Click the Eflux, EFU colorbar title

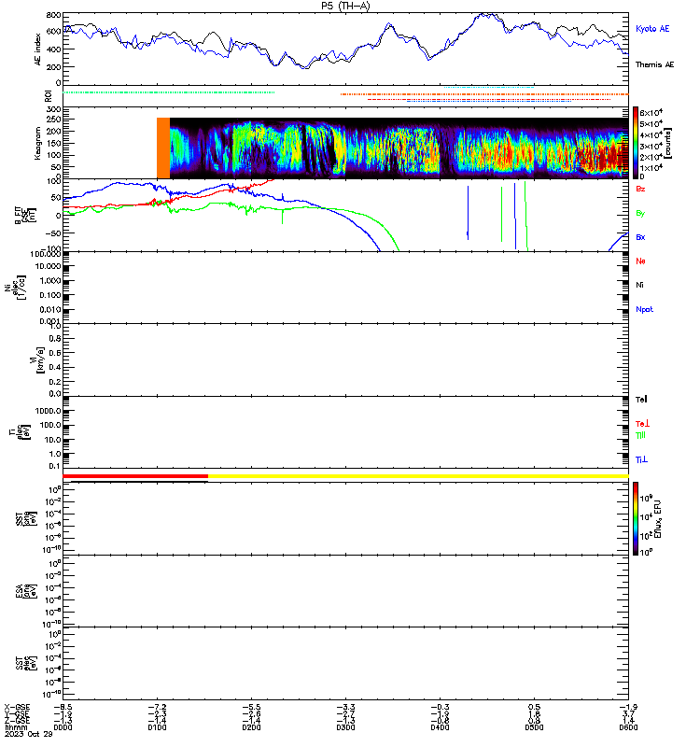coord(658,519)
